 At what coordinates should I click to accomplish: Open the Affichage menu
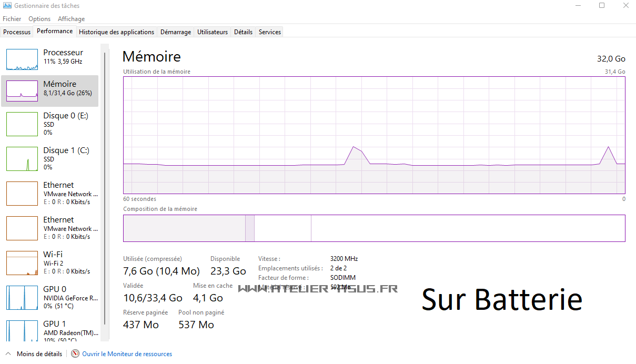tap(71, 19)
